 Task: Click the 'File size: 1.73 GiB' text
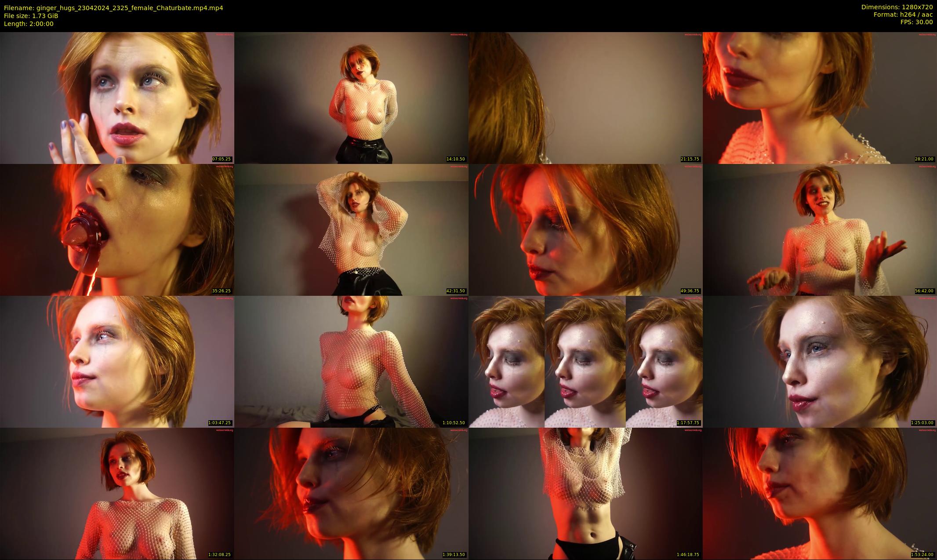[x=31, y=16]
